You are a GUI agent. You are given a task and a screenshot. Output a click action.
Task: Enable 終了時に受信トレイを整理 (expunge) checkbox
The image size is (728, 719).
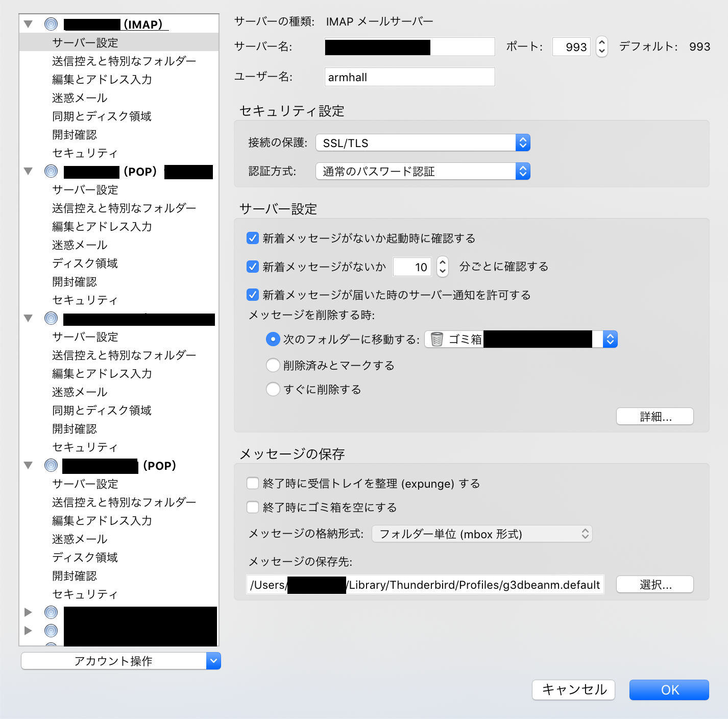click(x=253, y=483)
